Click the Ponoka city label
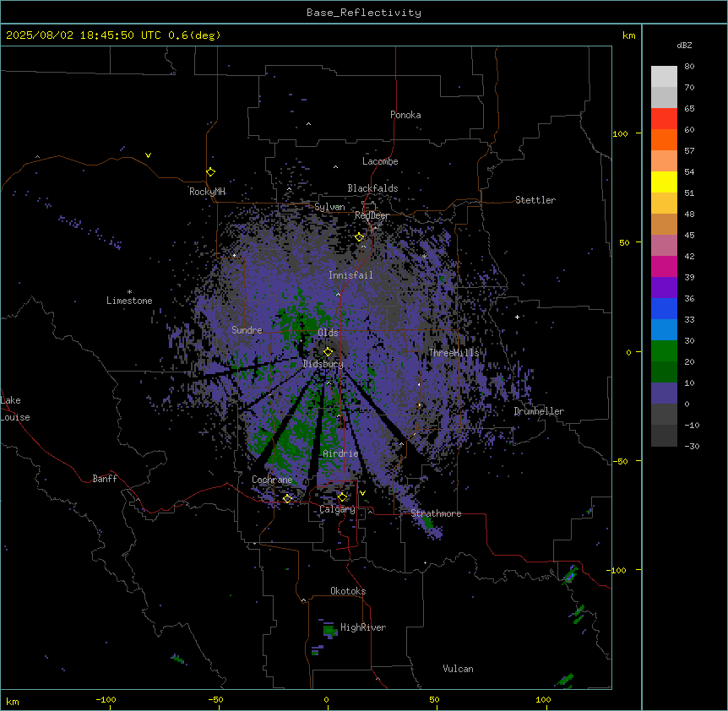728x711 pixels. click(405, 115)
